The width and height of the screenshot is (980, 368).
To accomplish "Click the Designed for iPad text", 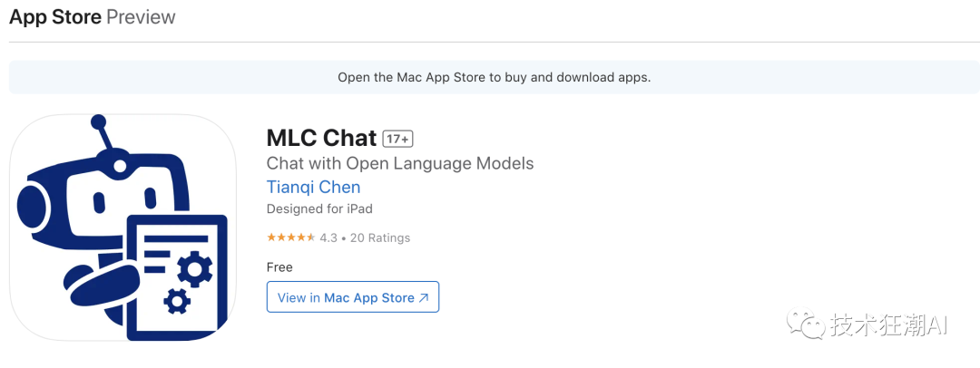I will pos(319,208).
